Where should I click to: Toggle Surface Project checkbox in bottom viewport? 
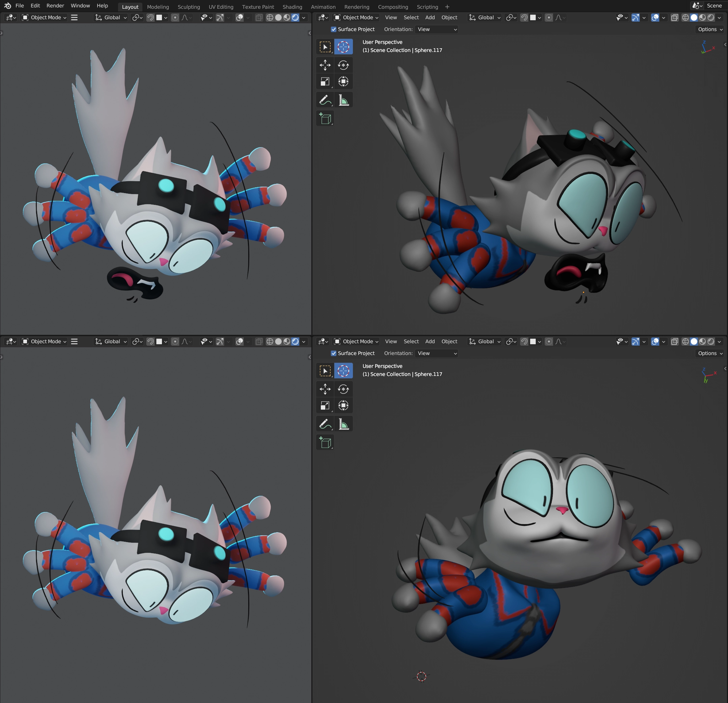pyautogui.click(x=334, y=353)
